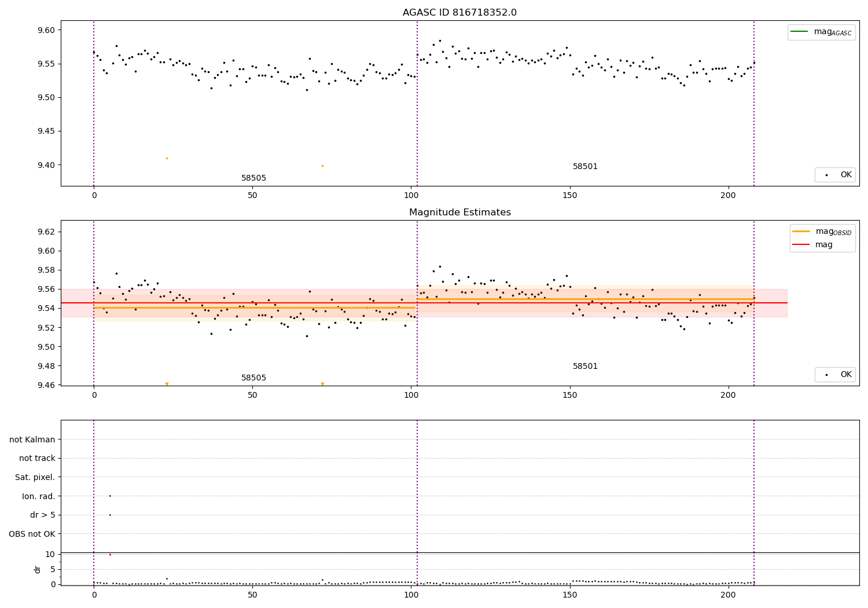The image size is (868, 608).
Task: Click the "58501" annotation in Magnitude Estimates plot
Action: coord(585,367)
